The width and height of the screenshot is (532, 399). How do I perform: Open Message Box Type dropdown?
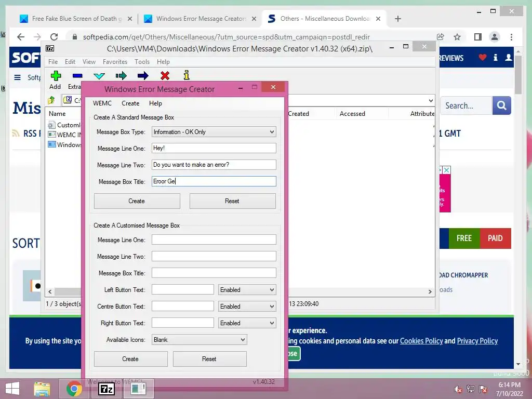click(214, 132)
